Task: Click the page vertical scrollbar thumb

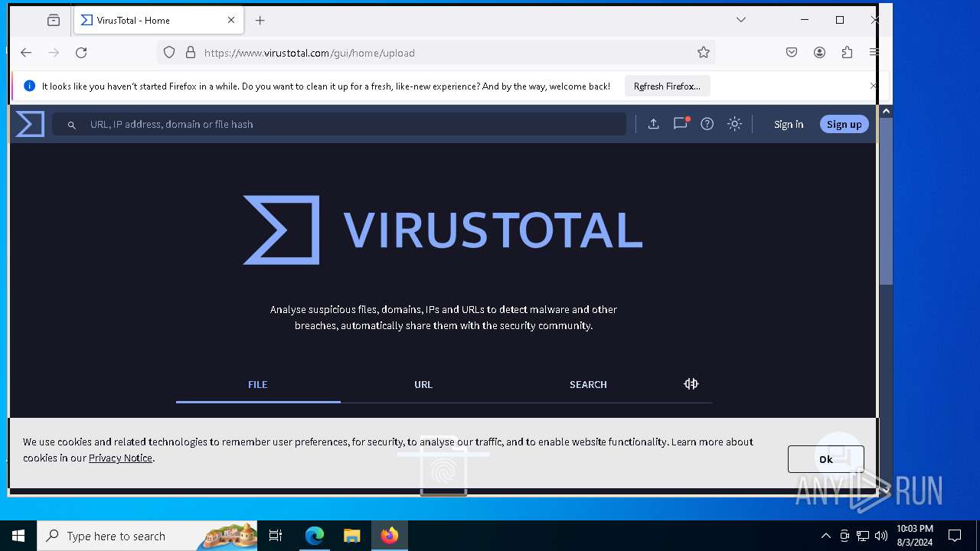Action: click(x=886, y=201)
